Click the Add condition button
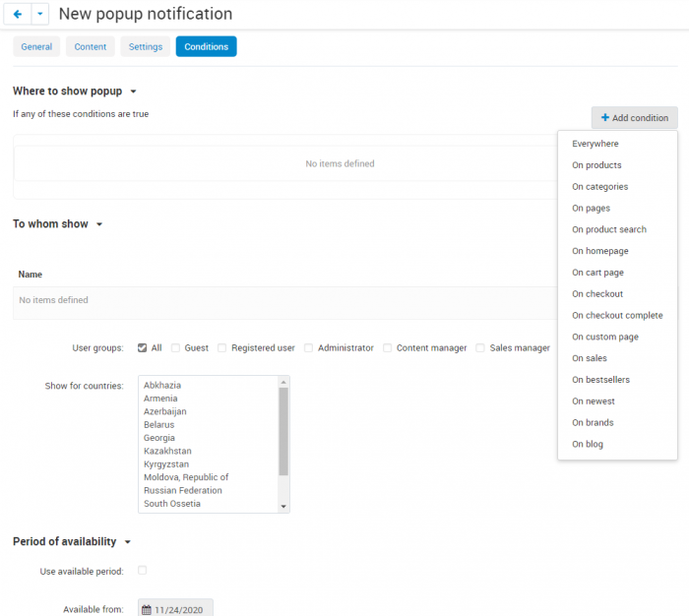 634,118
